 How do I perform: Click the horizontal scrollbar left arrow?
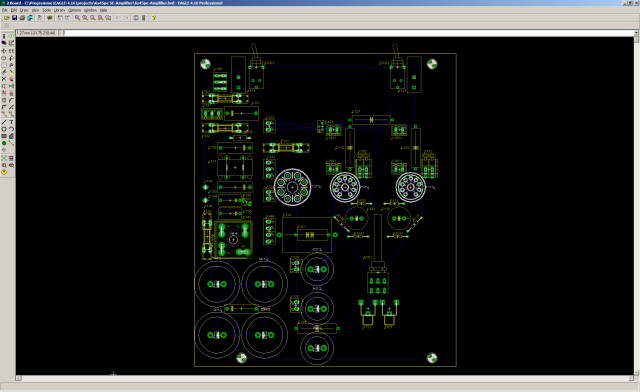[18, 378]
